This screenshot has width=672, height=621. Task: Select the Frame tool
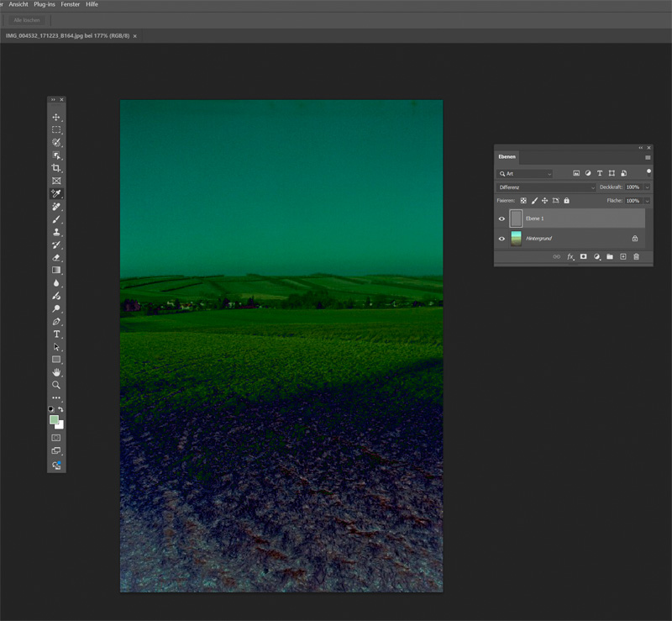[x=56, y=181]
